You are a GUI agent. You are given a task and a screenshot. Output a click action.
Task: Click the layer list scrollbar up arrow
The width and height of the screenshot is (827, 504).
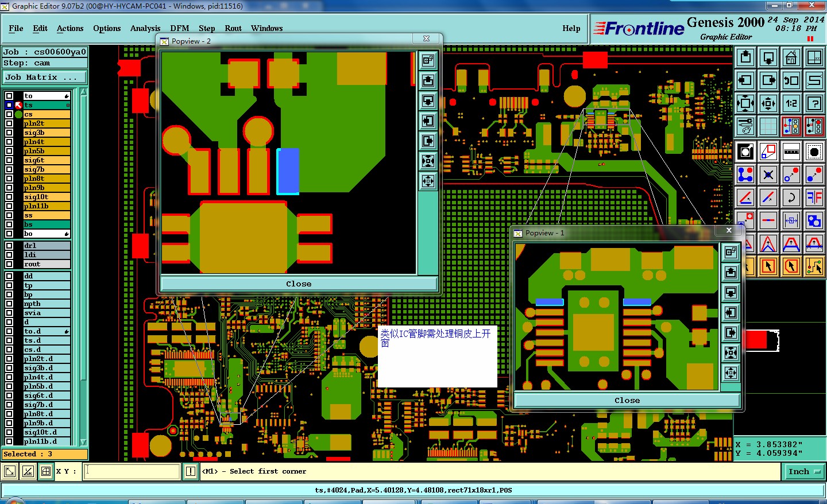coord(84,92)
